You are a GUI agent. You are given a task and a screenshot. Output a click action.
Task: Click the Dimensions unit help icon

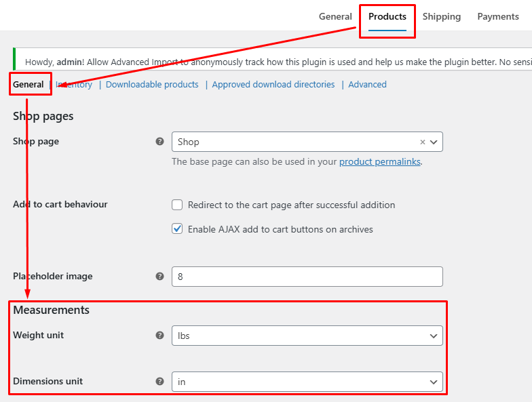(x=160, y=381)
